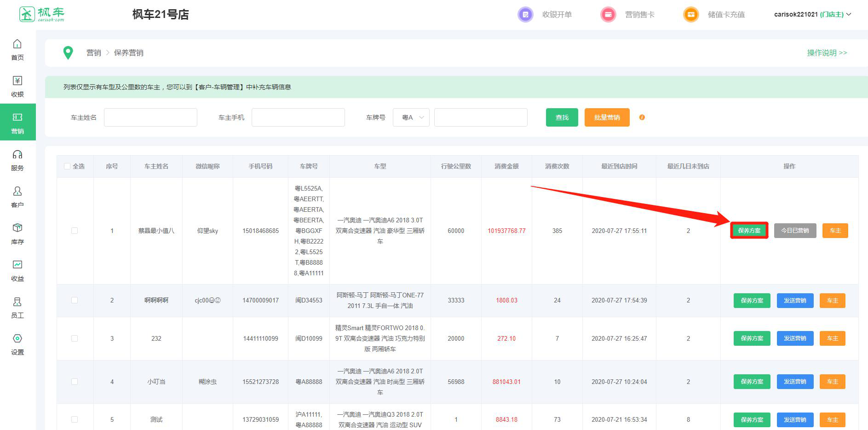Image resolution: width=868 pixels, height=430 pixels.
Task: Click 车主 button for row 4 小叮当
Action: 833,382
